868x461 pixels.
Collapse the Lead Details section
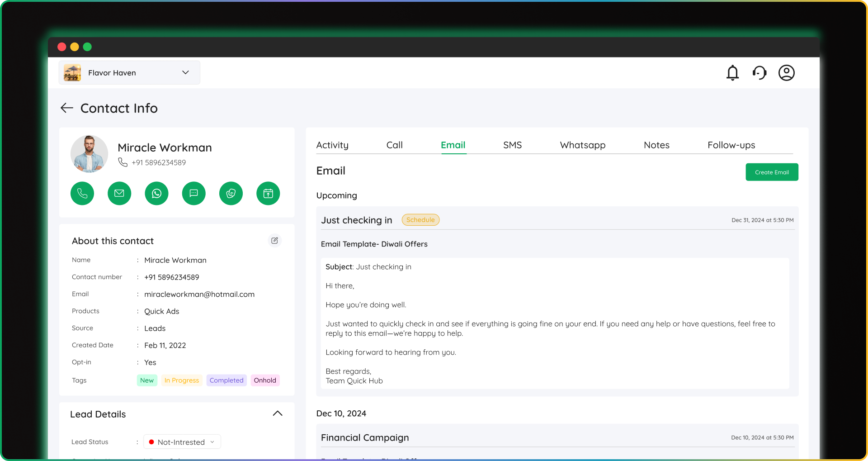[x=278, y=413]
